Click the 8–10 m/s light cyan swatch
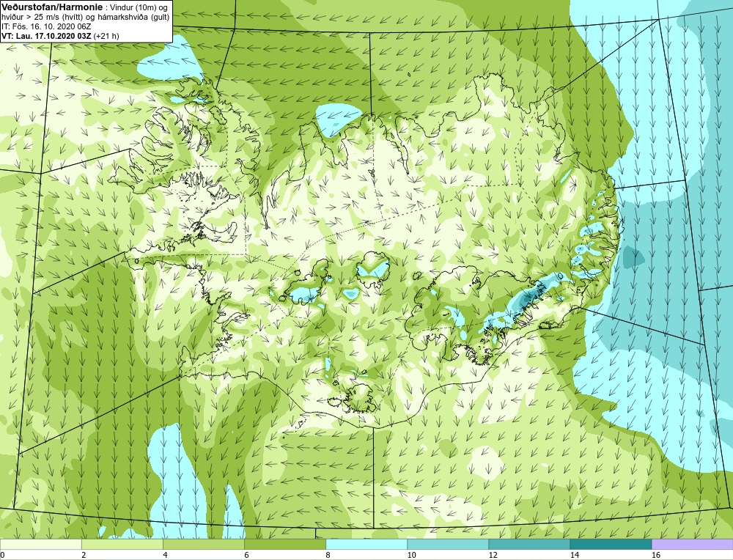Viewport: 733px width, 560px height. click(366, 544)
